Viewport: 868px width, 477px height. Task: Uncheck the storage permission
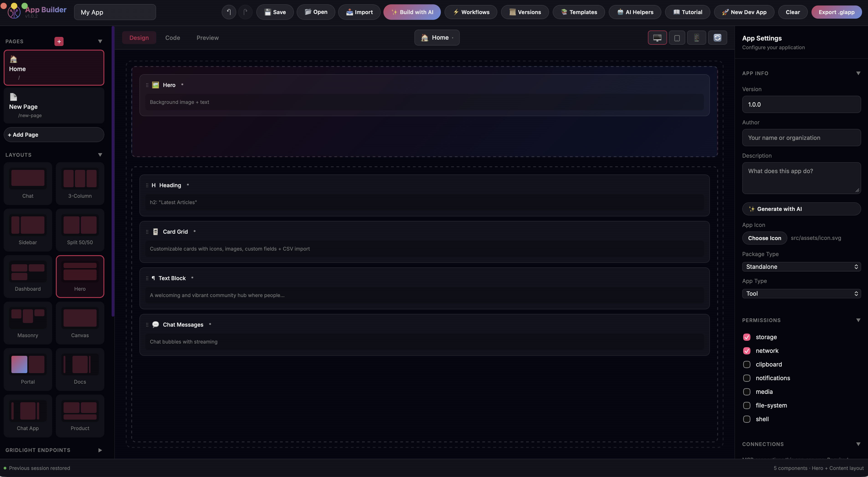747,337
